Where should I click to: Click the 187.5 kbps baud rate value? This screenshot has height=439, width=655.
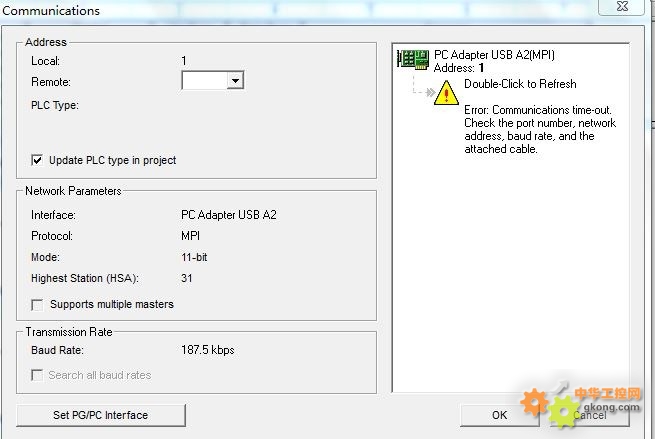208,350
